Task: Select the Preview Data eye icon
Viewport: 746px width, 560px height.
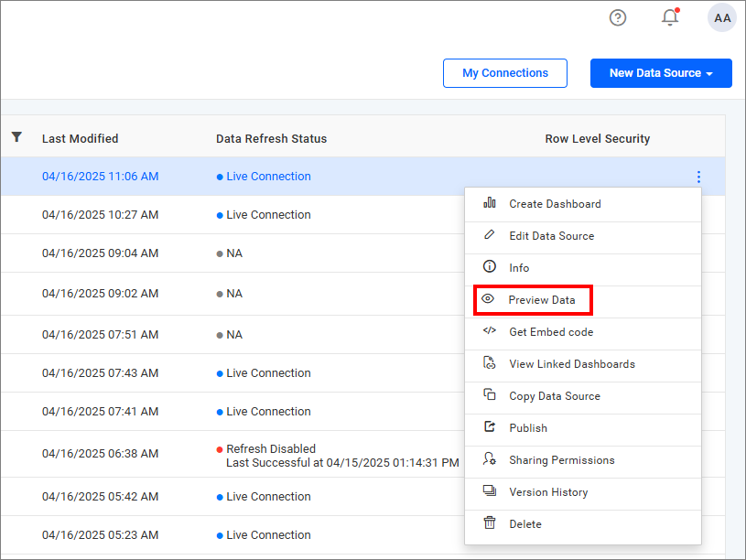Action: (491, 299)
